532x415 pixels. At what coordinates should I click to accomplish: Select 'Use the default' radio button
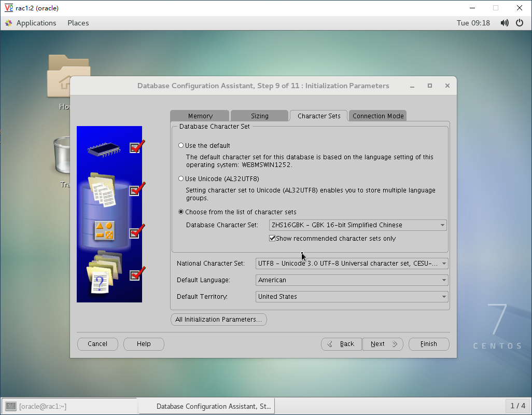(x=181, y=145)
